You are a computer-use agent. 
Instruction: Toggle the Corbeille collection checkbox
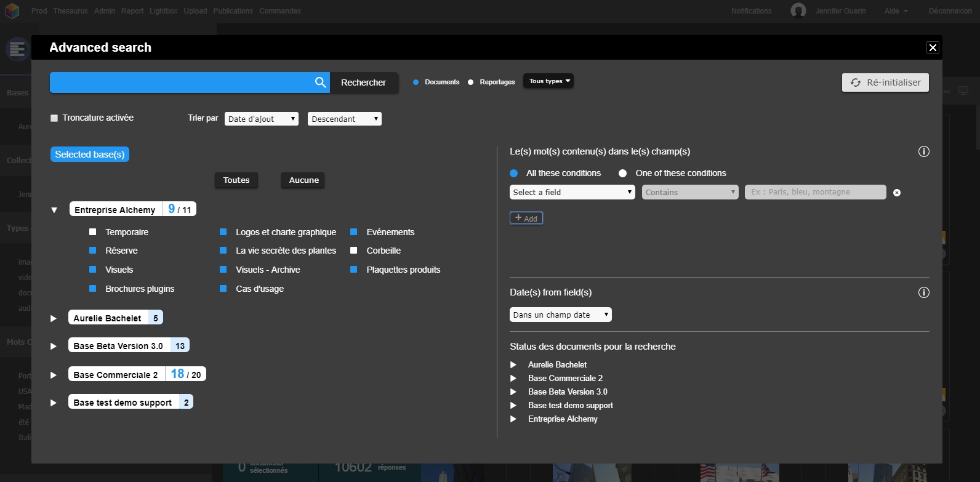point(354,251)
